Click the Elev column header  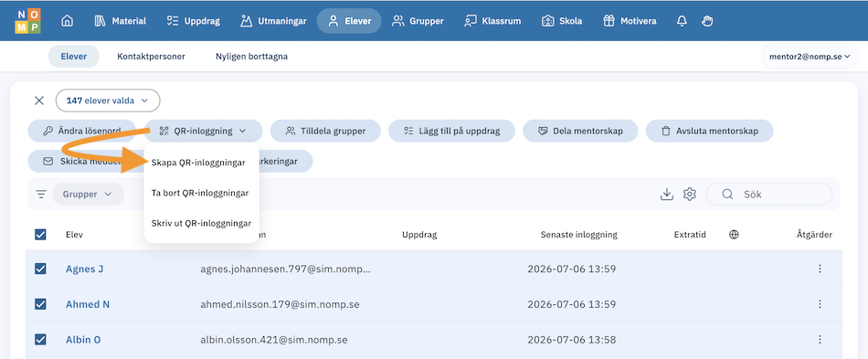(x=74, y=235)
